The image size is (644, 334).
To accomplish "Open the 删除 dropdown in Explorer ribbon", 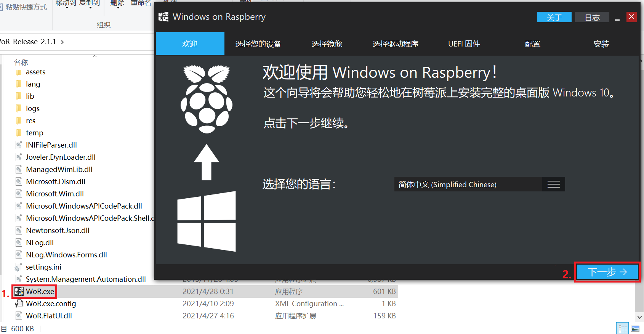I will (x=118, y=8).
